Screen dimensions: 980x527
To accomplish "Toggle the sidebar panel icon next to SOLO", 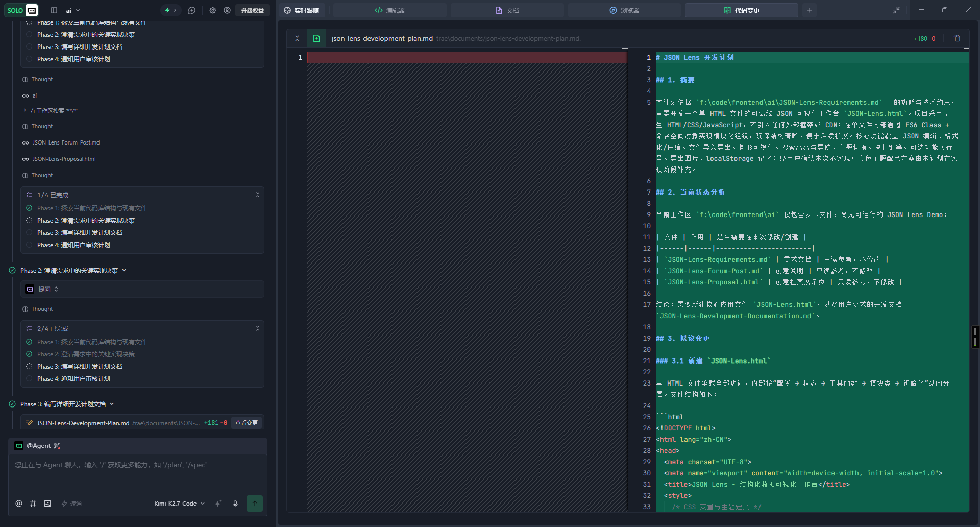I will tap(54, 10).
